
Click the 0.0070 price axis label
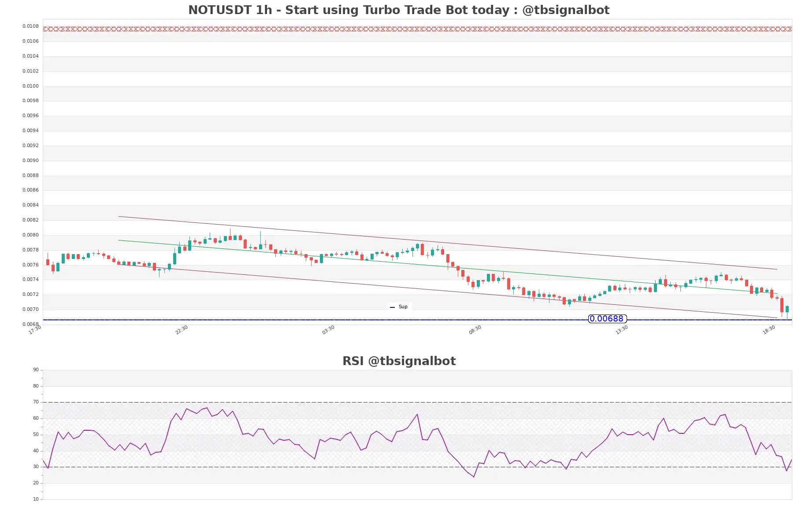30,309
